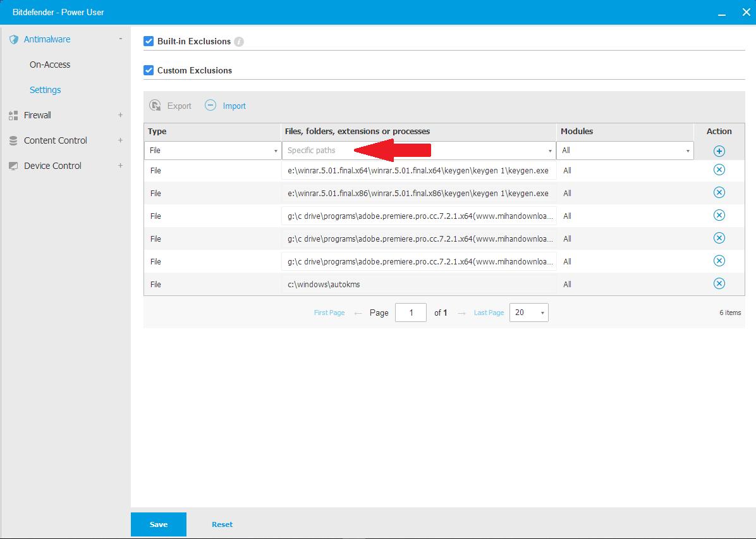756x539 pixels.
Task: Open On-Access in the sidebar
Action: (x=50, y=65)
